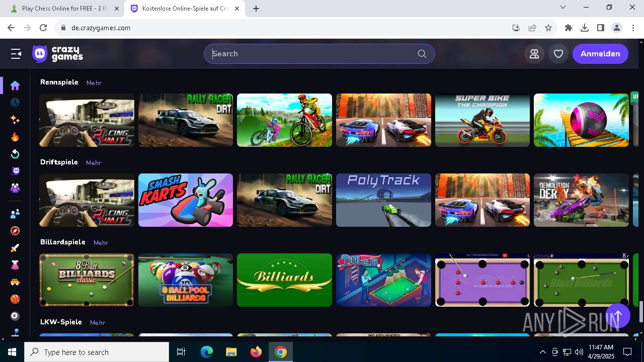Open the pink dress category icon
This screenshot has height=362, width=644.
click(x=15, y=265)
